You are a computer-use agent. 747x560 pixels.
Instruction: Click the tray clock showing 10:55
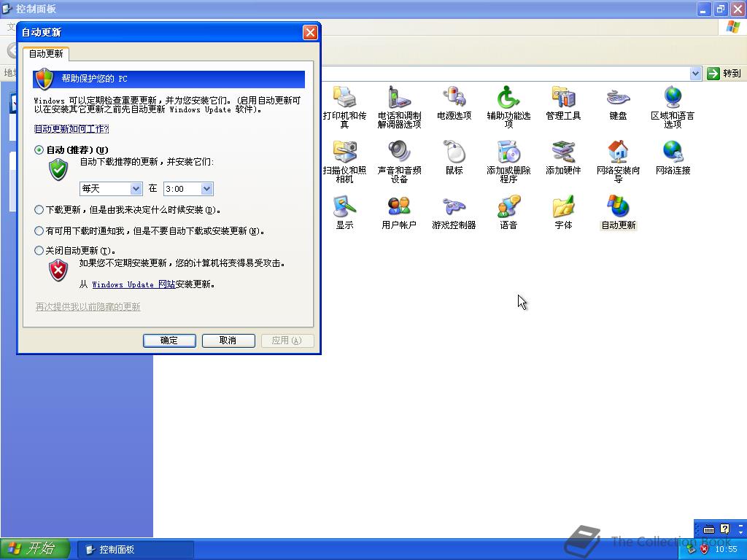click(726, 550)
